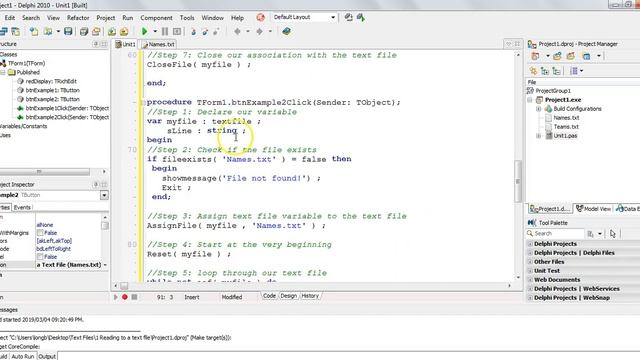Toggle the False checkbox below bdLeftToRight
640x360 pixels.
[40, 257]
